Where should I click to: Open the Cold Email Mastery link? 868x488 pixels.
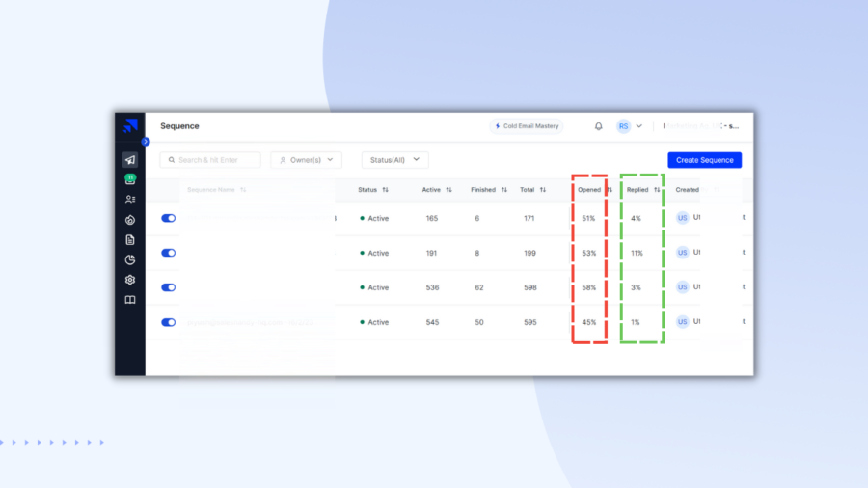527,126
